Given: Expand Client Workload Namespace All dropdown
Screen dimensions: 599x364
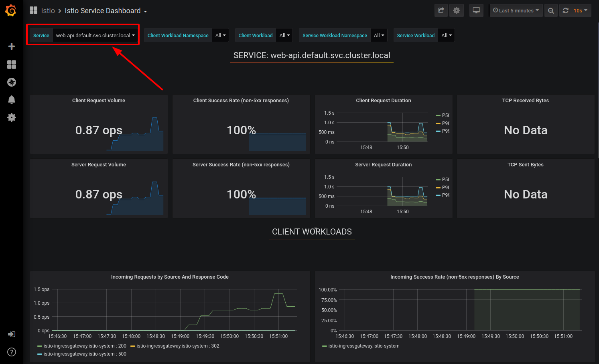Looking at the screenshot, I should (220, 35).
